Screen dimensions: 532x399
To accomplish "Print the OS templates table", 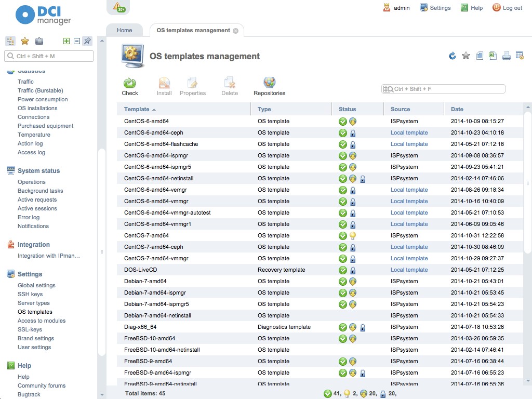I will click(x=506, y=55).
